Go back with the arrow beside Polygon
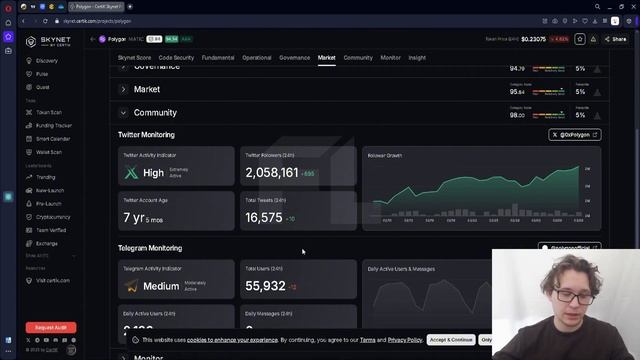Viewport: 640px width, 360px height. [x=93, y=39]
